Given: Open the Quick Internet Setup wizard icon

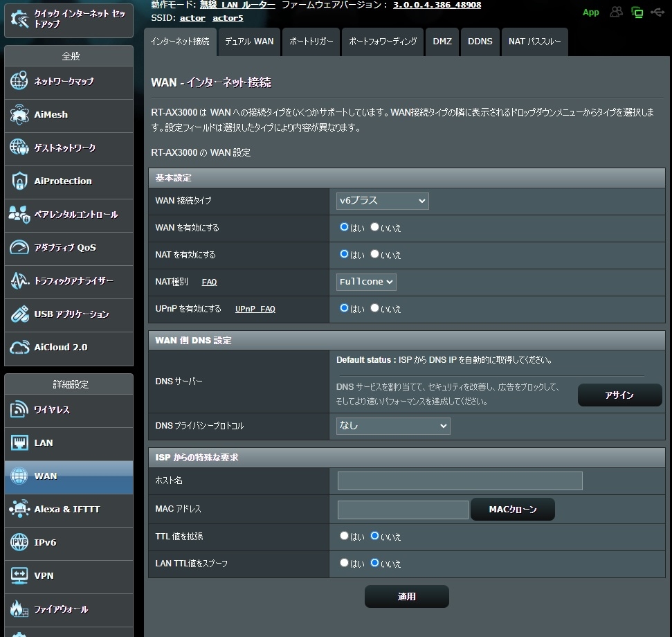Looking at the screenshot, I should (x=19, y=19).
